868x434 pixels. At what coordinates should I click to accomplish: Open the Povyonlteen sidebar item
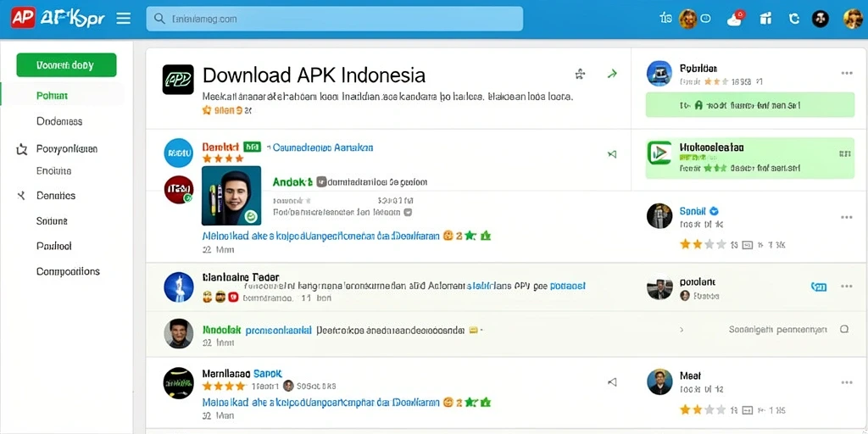(67, 148)
